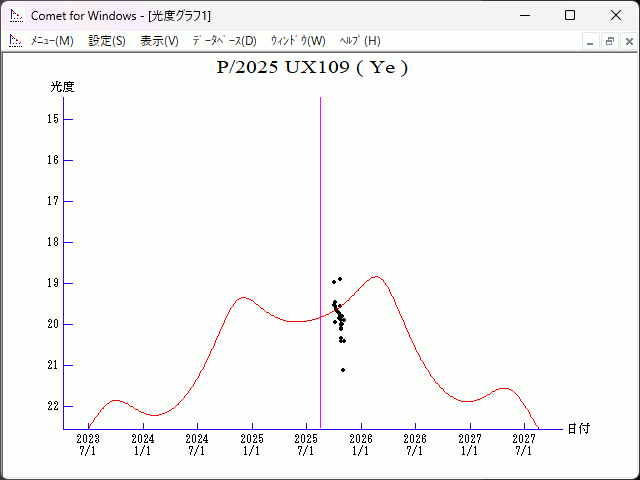Click the graph title P/2025 UX109 (Ye)
The width and height of the screenshot is (640, 480).
tap(313, 68)
